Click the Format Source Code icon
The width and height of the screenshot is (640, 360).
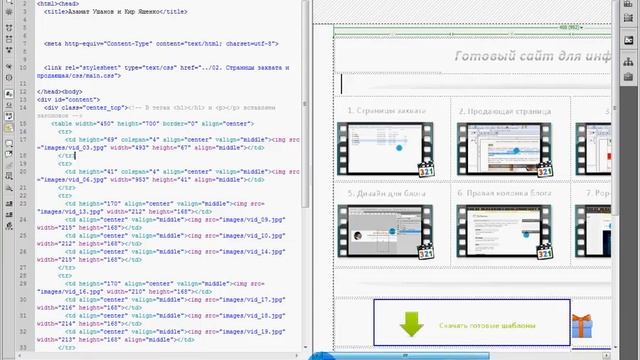[9, 226]
